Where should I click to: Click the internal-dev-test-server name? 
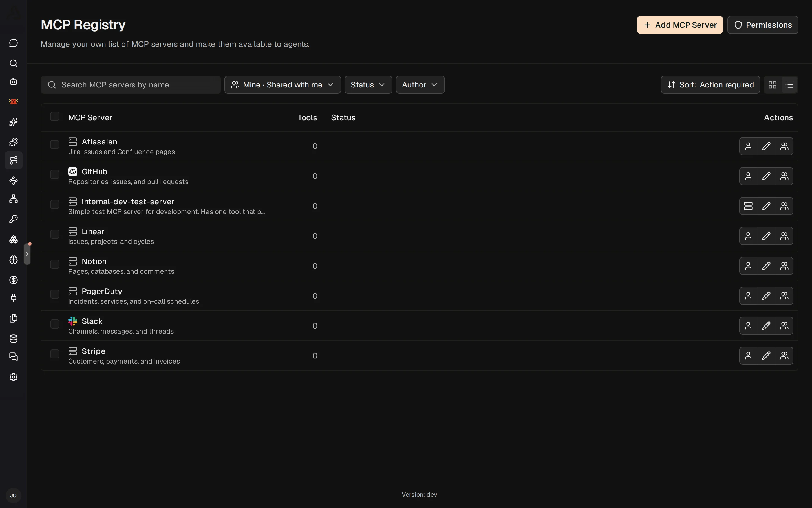(x=128, y=202)
